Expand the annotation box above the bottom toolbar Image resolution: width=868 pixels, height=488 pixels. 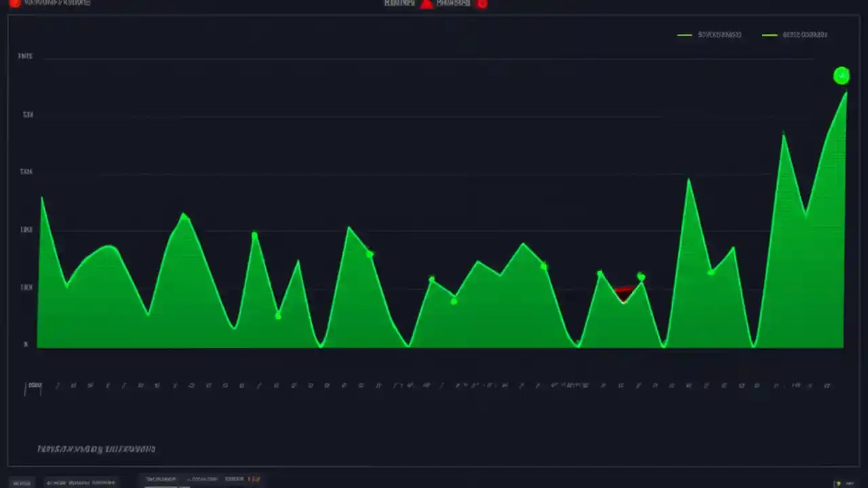[97, 449]
